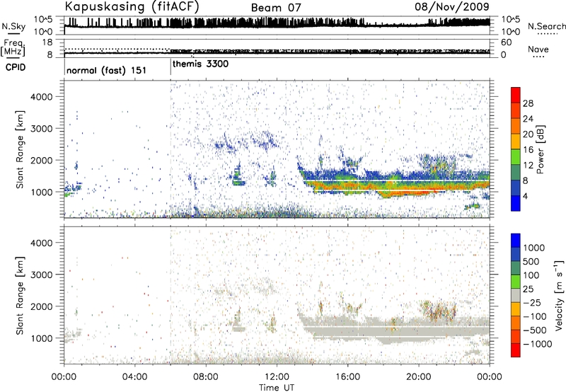The image size is (566, 392).
Task: Click the 'N.Search' legend label
Action: tap(546, 26)
